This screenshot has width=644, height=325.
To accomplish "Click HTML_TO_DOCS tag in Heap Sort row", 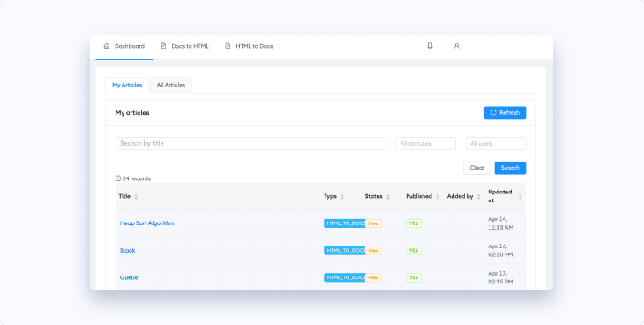I will click(345, 223).
